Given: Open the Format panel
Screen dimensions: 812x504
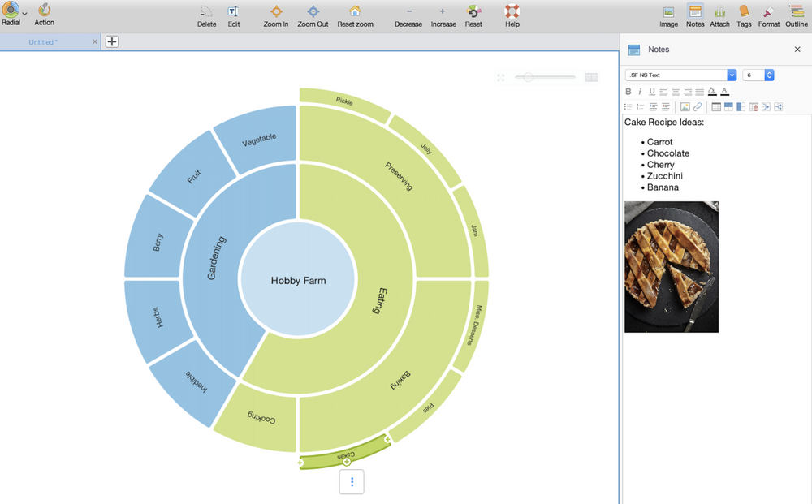Looking at the screenshot, I should pos(768,12).
